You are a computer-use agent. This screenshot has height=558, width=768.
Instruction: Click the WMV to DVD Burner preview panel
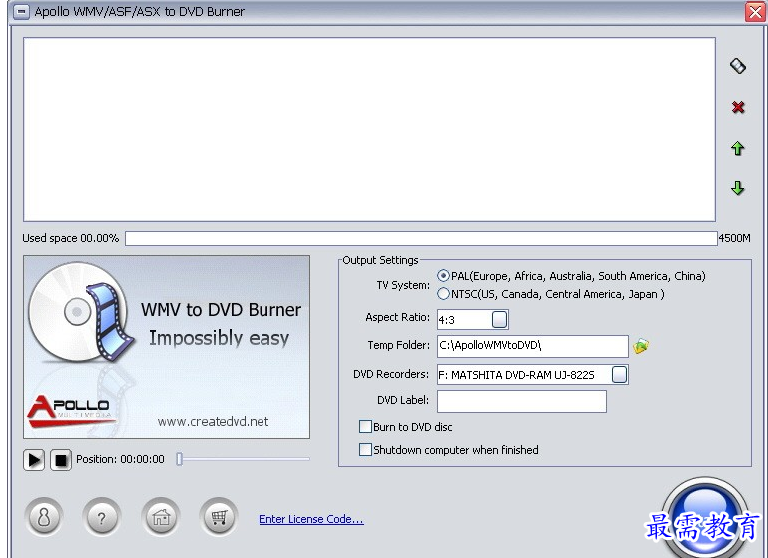167,347
